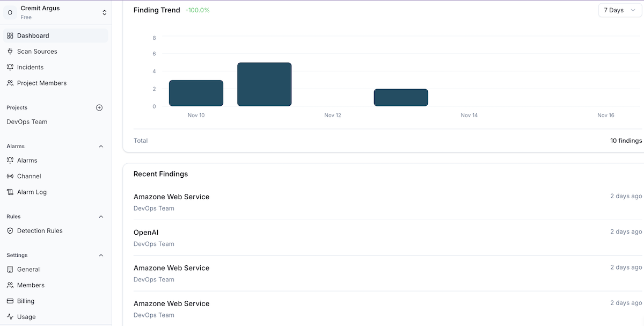Click the Finding Trend heading
This screenshot has width=644, height=326.
[157, 10]
